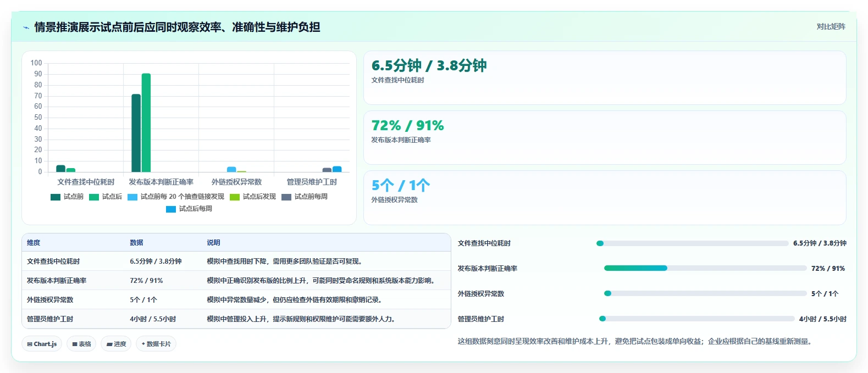This screenshot has width=868, height=373.
Task: Click the progress value 72% / 91%
Action: click(828, 269)
